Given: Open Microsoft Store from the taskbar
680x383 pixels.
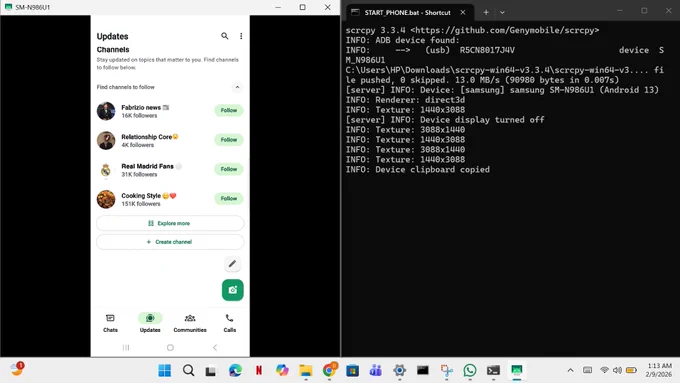Looking at the screenshot, I should coord(352,370).
